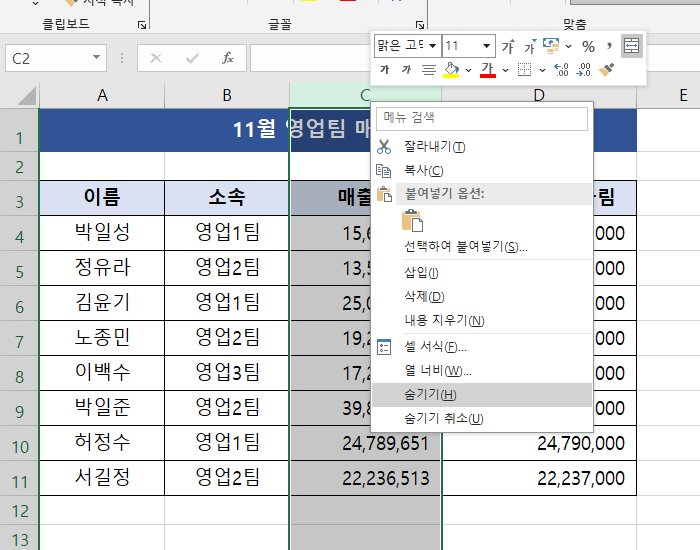
Task: Select row 12 header
Action: point(19,510)
